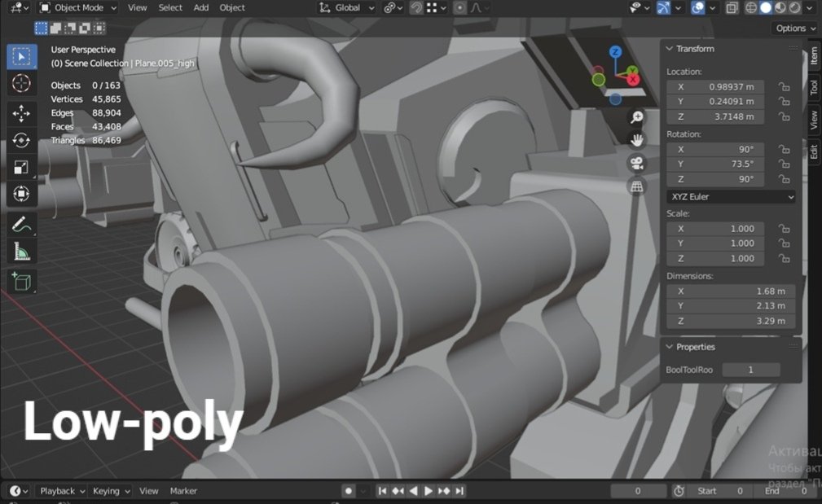This screenshot has height=504, width=822.
Task: Collapse the Properties panel
Action: (670, 347)
